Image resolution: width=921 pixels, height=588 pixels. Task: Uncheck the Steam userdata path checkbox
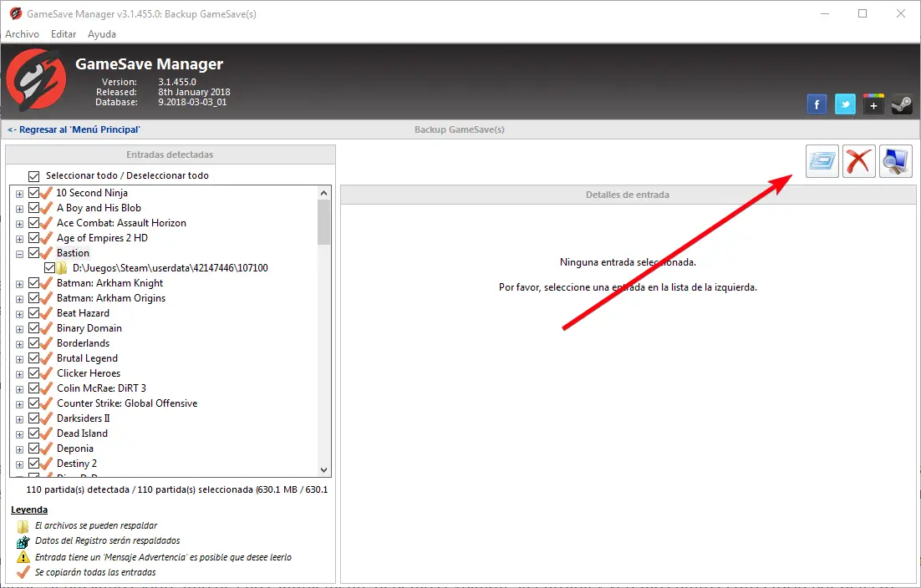(50, 268)
